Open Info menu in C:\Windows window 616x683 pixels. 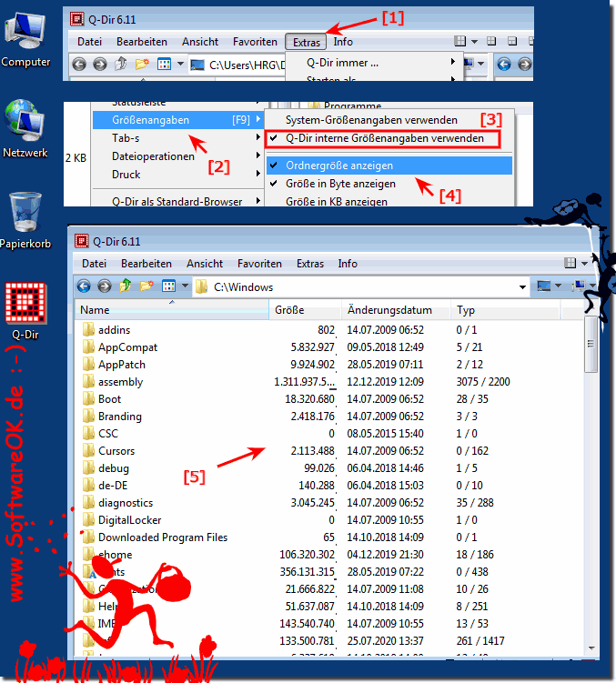click(348, 264)
